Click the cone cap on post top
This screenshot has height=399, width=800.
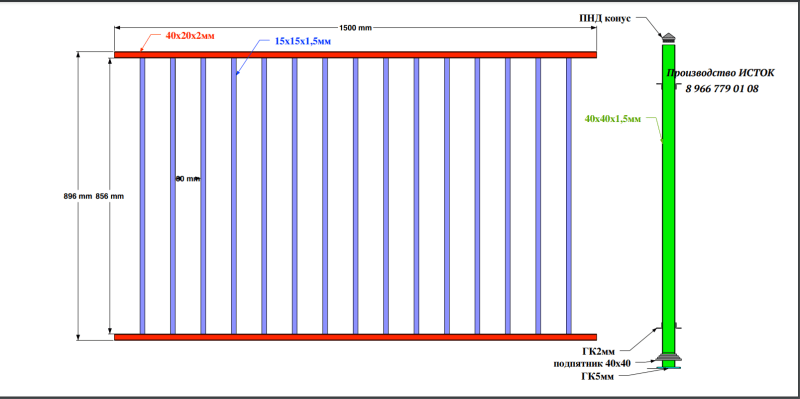pos(668,38)
